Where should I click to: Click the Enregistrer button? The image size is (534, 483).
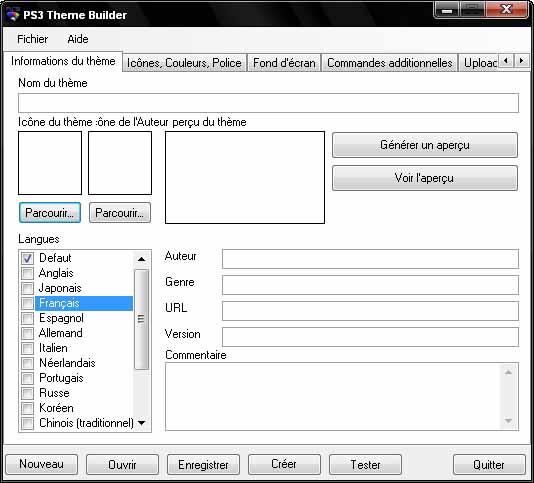pos(203,464)
